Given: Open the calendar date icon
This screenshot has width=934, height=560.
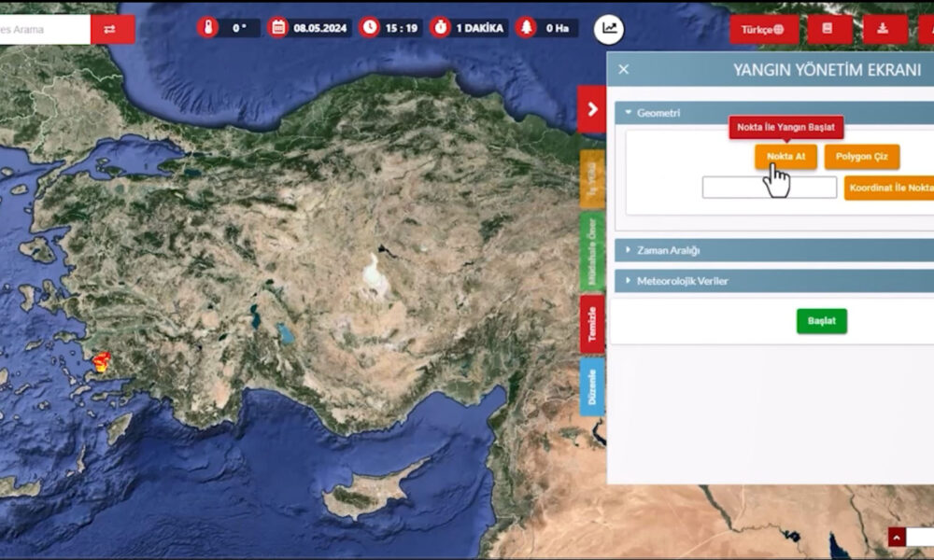Looking at the screenshot, I should 277,27.
